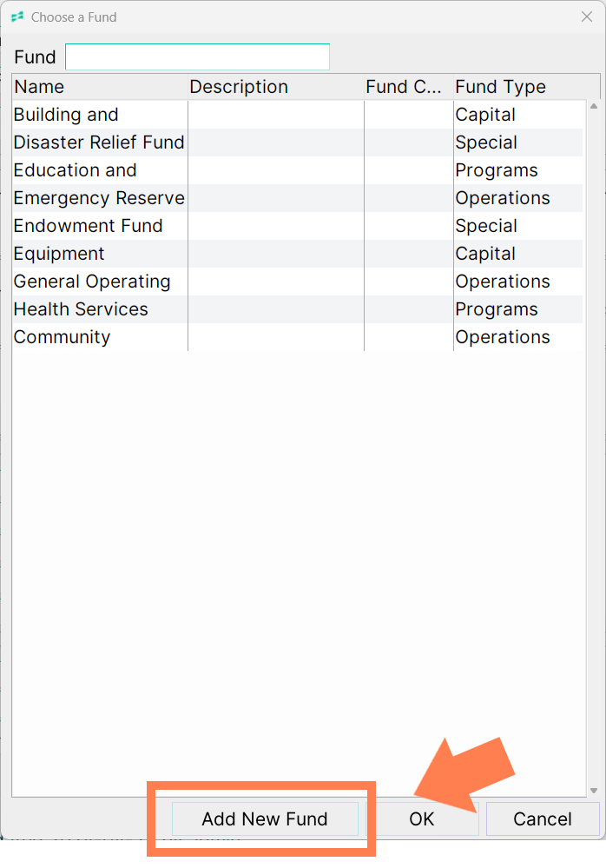
Task: Select the Building and fund row
Action: click(x=298, y=115)
